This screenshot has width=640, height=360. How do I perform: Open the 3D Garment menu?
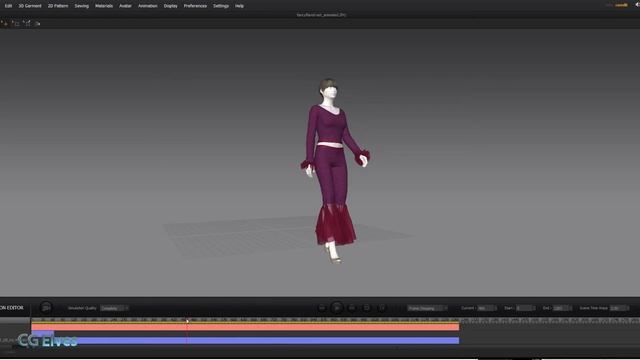click(x=30, y=6)
